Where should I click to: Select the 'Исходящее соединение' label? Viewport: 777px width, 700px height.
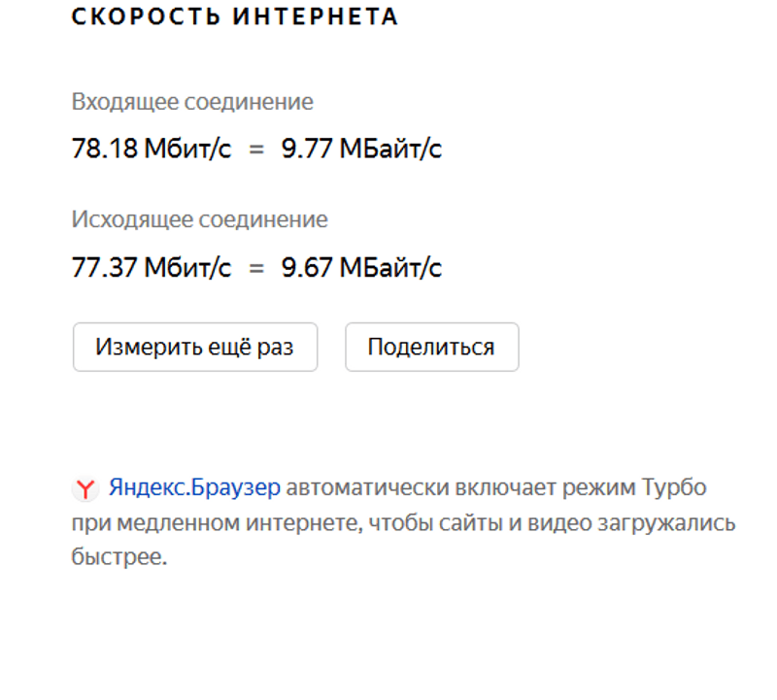(x=199, y=219)
